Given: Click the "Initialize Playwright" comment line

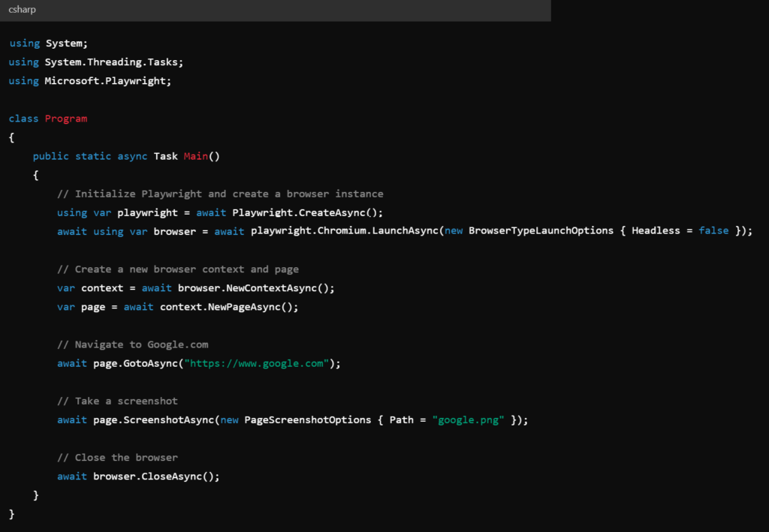Looking at the screenshot, I should [220, 194].
